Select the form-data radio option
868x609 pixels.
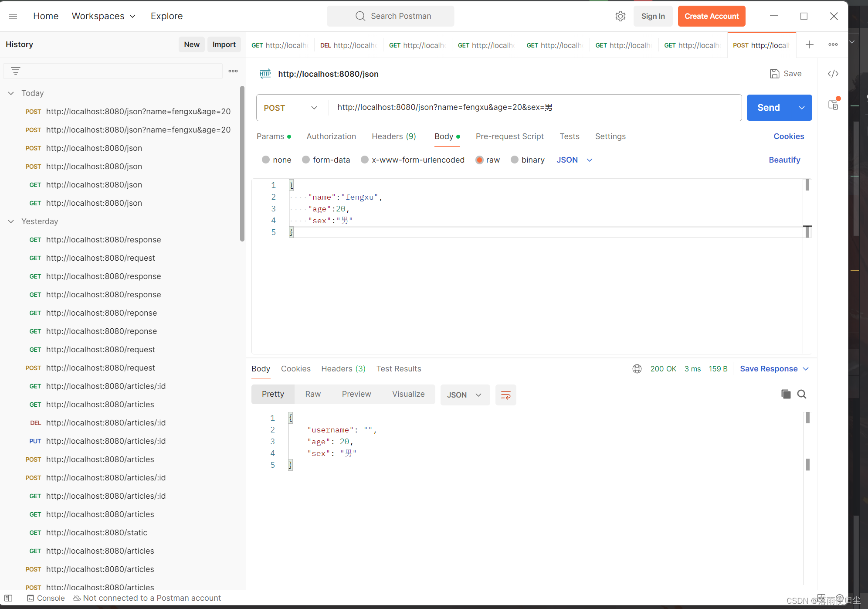(x=306, y=160)
